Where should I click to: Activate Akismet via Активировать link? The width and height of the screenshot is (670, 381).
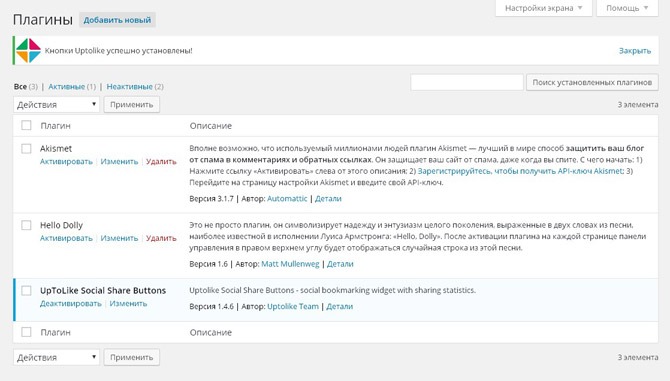(66, 161)
